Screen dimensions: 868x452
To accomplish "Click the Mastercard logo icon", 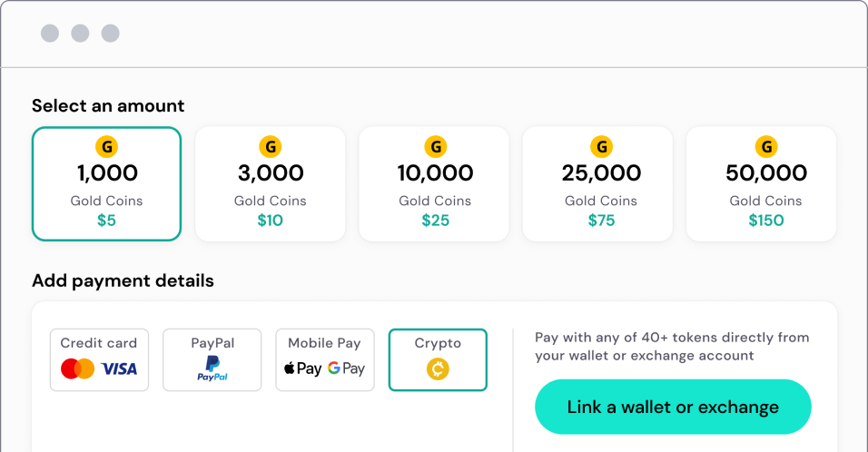I will [77, 369].
